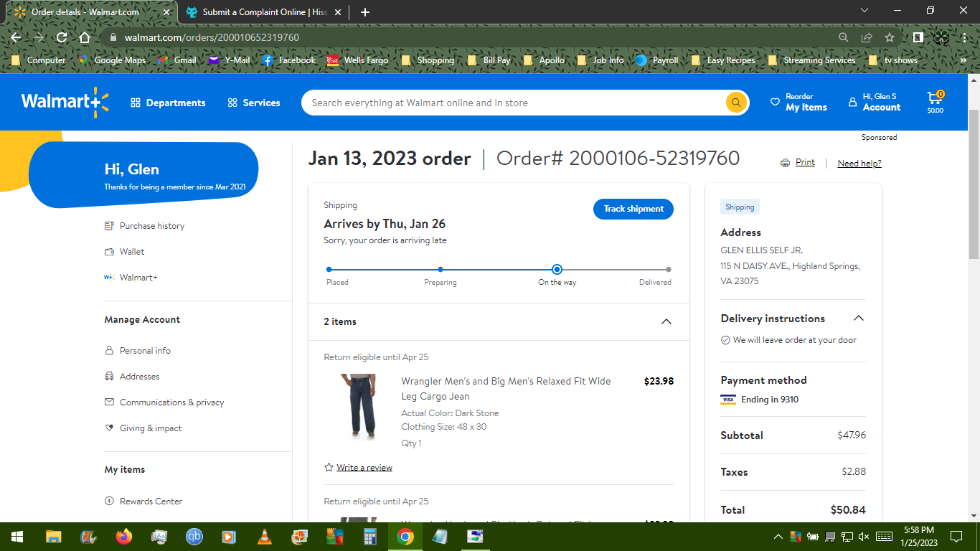Show more bookmarks with the chevron

(963, 60)
